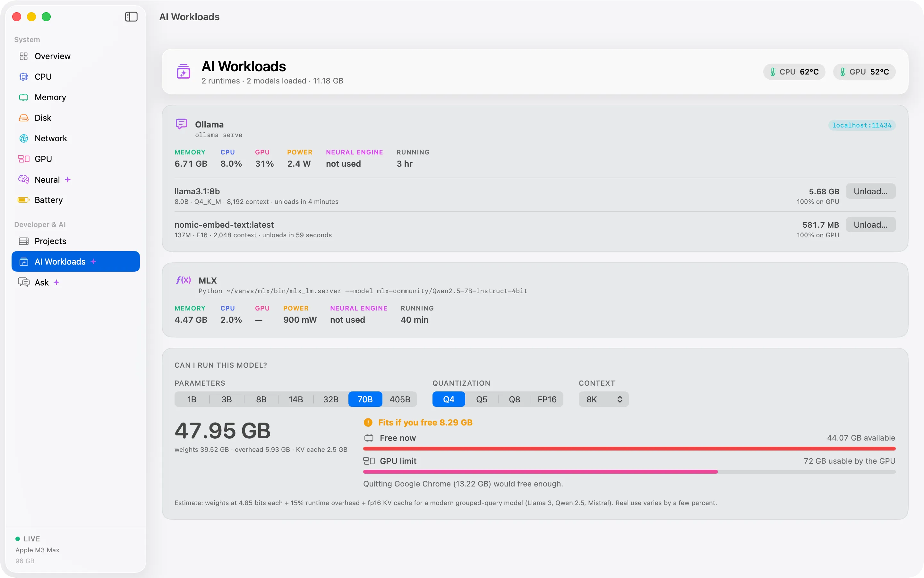This screenshot has width=924, height=578.
Task: Click the Free now memory icon
Action: tap(368, 438)
